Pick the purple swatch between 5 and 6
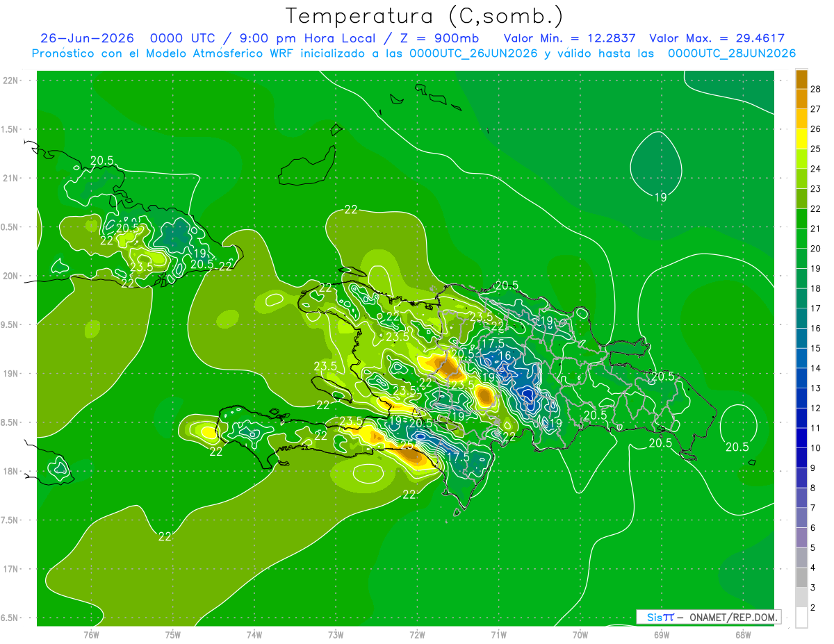 [x=801, y=538]
